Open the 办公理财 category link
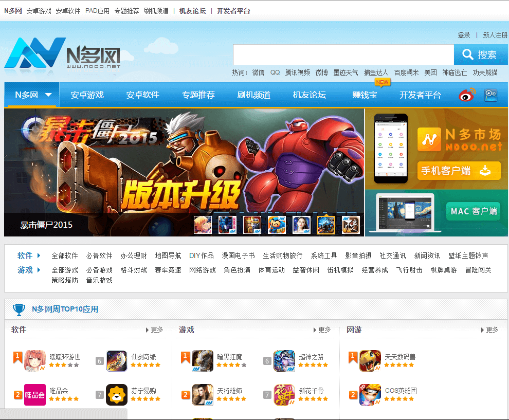 tap(133, 255)
